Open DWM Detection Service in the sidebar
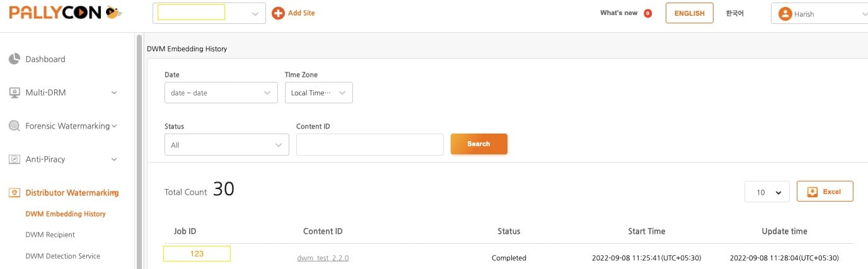Screen dimensions: 868x269 [x=62, y=256]
